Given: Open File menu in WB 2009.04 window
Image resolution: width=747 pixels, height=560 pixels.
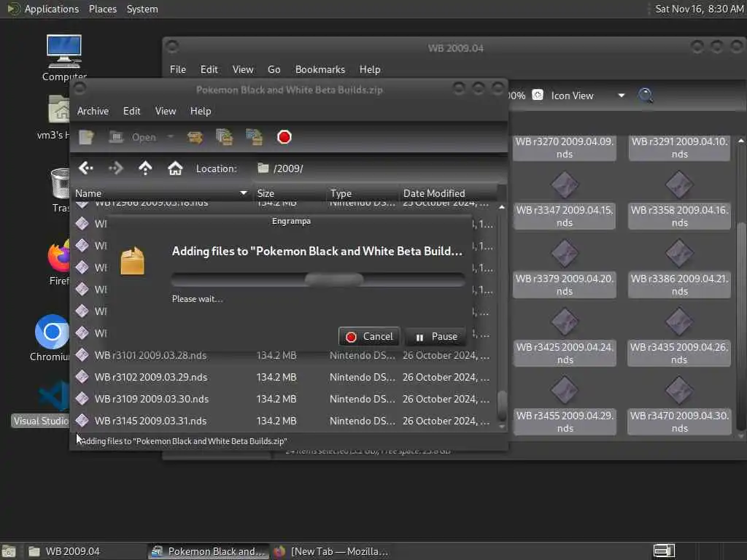Looking at the screenshot, I should pyautogui.click(x=178, y=69).
